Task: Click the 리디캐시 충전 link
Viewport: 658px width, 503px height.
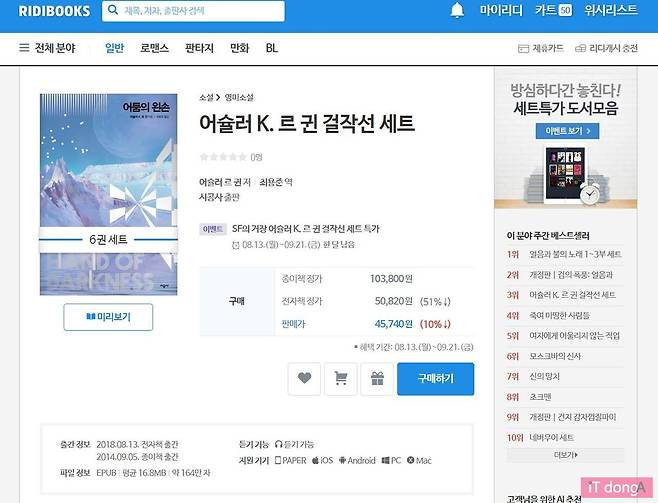Action: (606, 48)
